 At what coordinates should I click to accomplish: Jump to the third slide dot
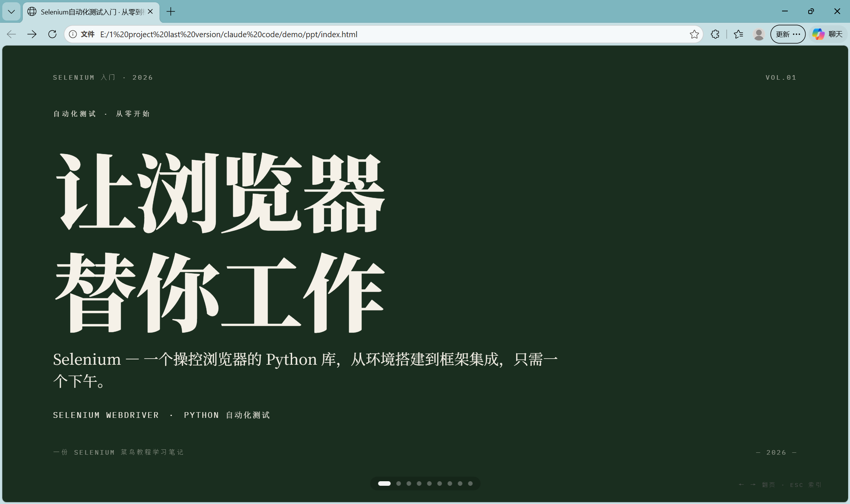(409, 484)
